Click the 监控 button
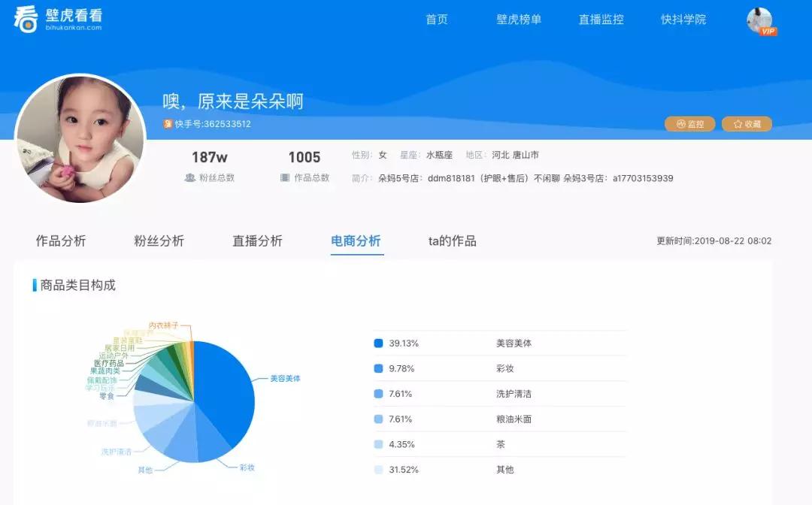 689,124
